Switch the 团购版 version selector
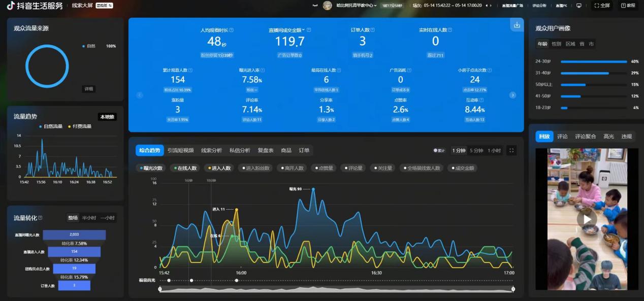 [104, 6]
